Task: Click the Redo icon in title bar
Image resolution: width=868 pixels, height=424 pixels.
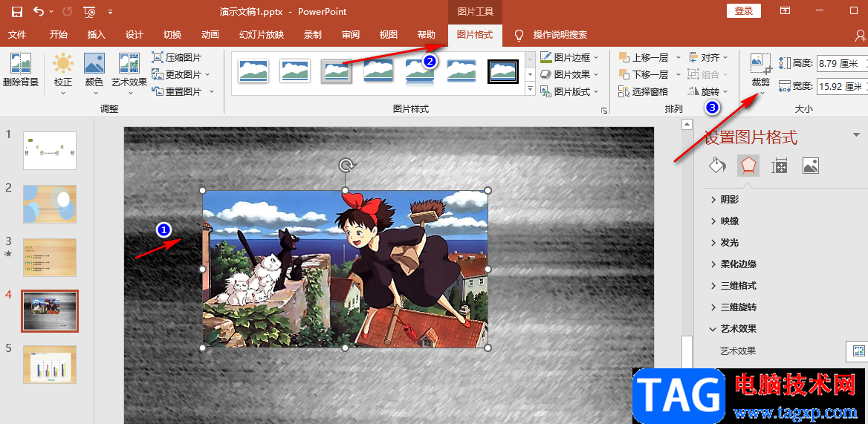Action: 68,11
